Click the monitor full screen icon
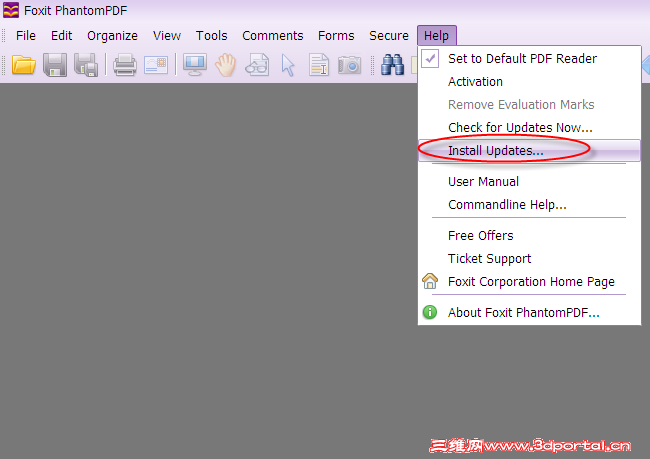 [195, 65]
